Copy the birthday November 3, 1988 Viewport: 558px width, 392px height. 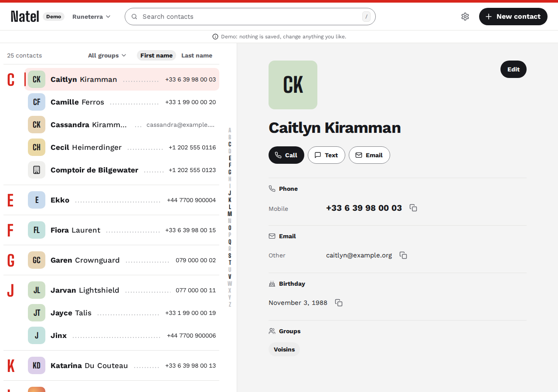pyautogui.click(x=339, y=303)
